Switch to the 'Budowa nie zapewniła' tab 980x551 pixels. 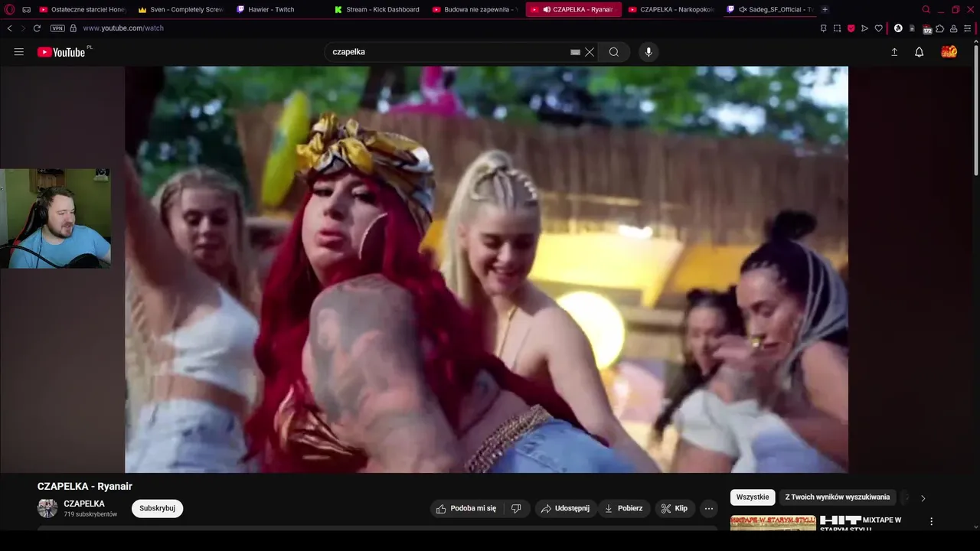(x=475, y=9)
